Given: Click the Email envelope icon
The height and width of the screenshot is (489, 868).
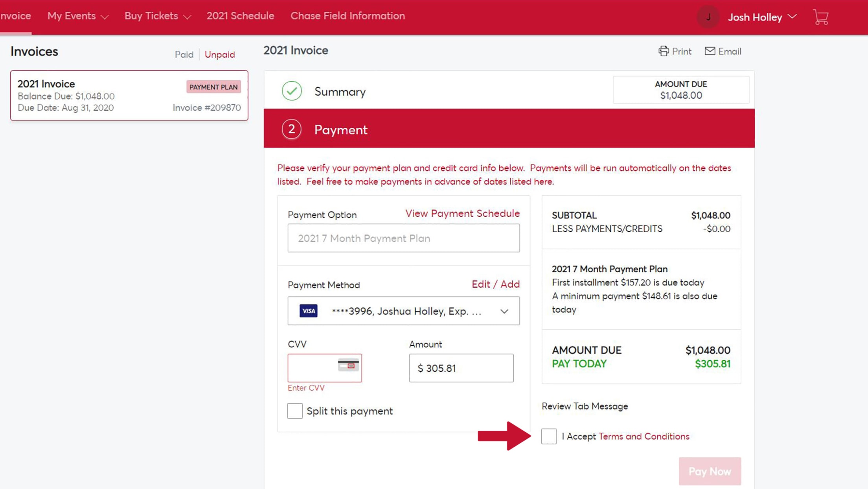Looking at the screenshot, I should coord(710,51).
